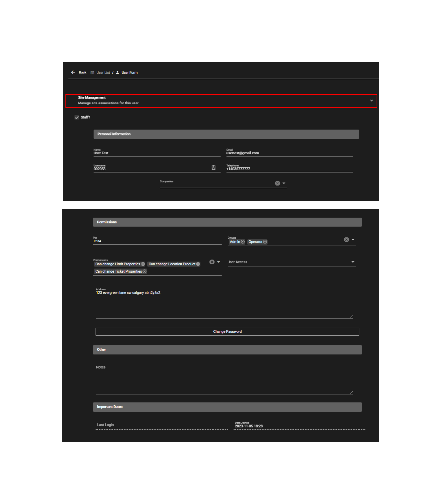Click the Telephone input field
441x504 pixels.
[x=290, y=168]
